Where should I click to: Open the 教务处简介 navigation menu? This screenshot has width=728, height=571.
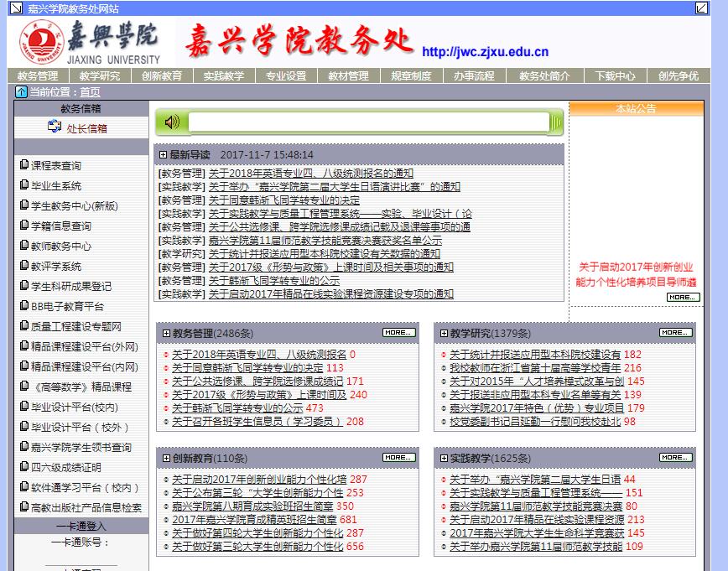[x=544, y=75]
